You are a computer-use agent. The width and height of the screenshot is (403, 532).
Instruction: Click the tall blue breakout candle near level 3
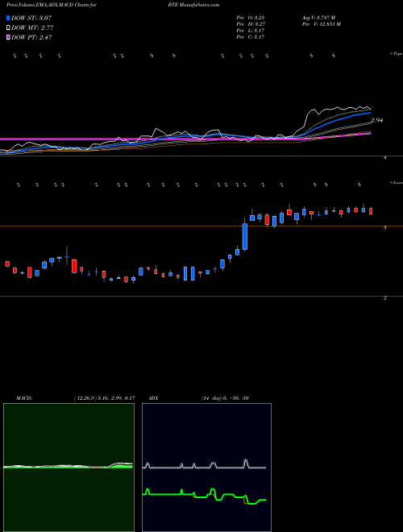click(x=245, y=236)
